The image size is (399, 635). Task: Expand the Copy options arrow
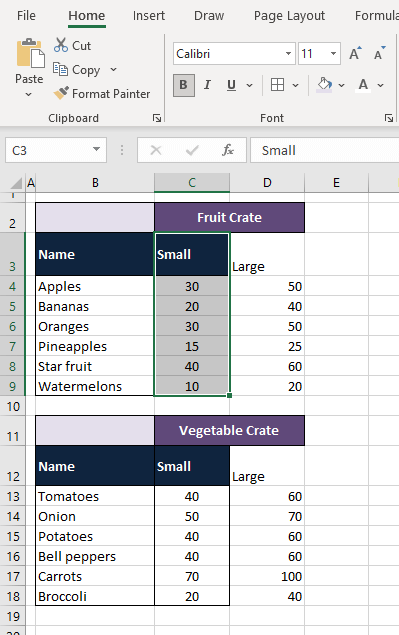(113, 70)
